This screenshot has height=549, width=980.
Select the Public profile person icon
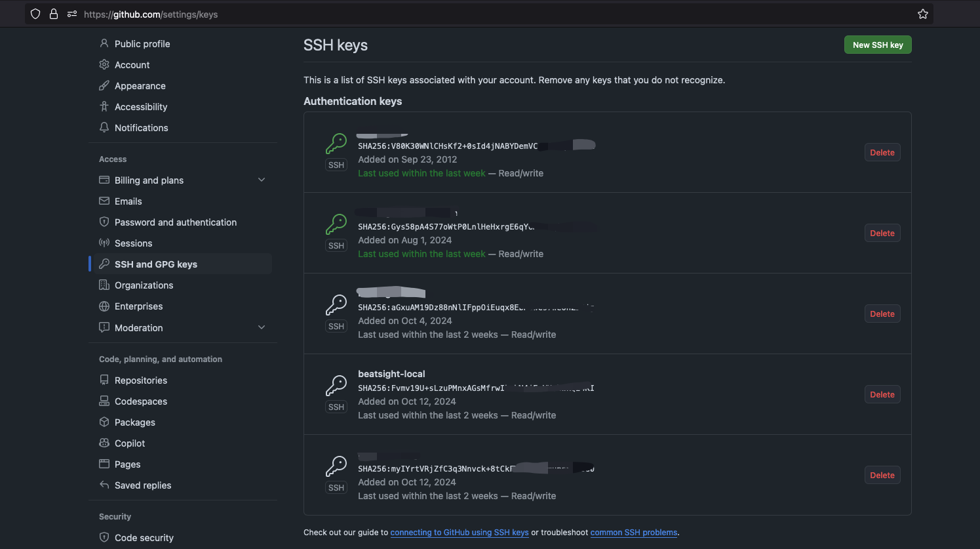105,43
